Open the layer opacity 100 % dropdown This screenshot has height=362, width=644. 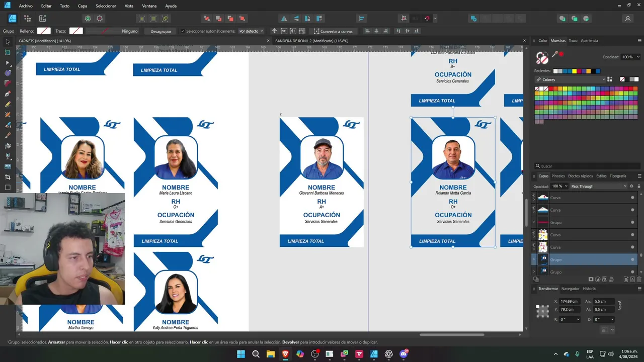click(559, 186)
